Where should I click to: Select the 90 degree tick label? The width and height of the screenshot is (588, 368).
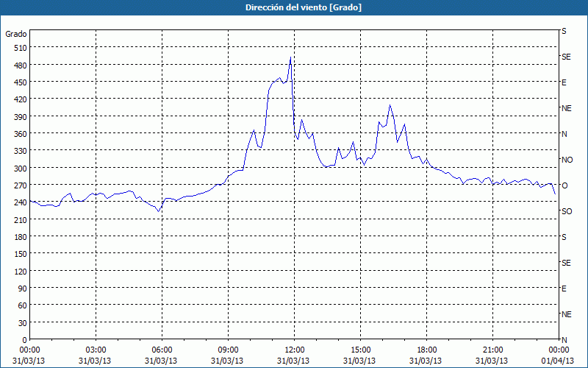coord(23,289)
